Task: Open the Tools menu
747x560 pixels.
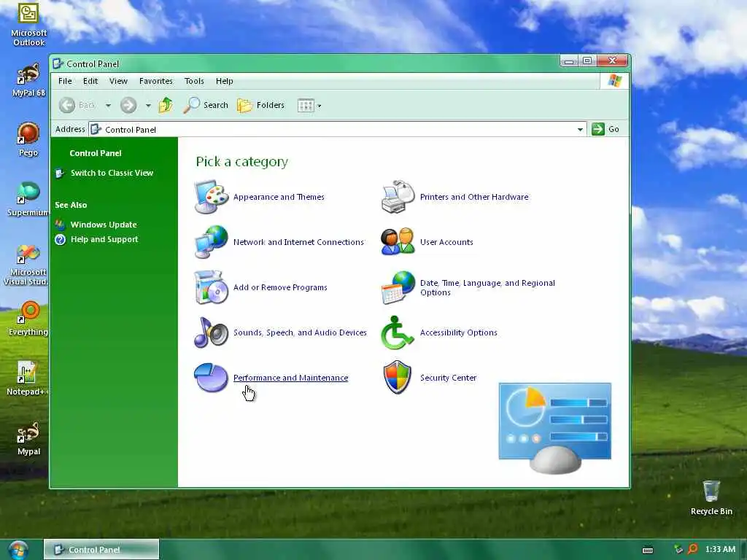Action: pos(194,81)
